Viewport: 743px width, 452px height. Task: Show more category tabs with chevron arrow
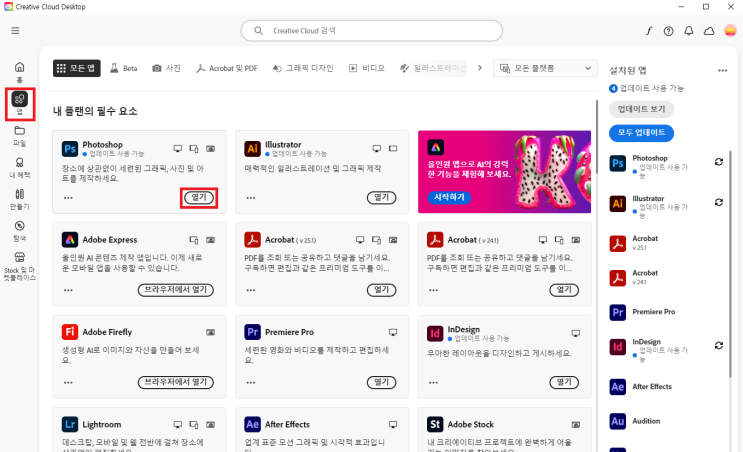[x=480, y=68]
